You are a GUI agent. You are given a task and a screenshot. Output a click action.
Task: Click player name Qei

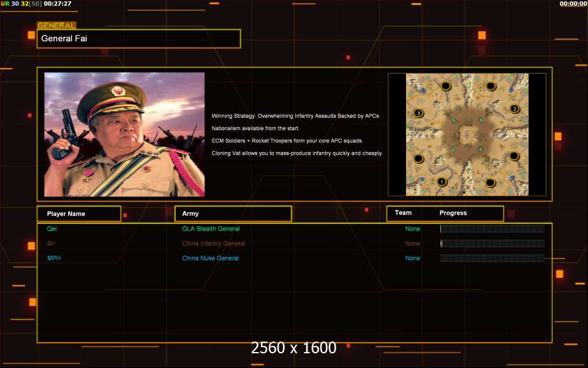[x=51, y=229]
